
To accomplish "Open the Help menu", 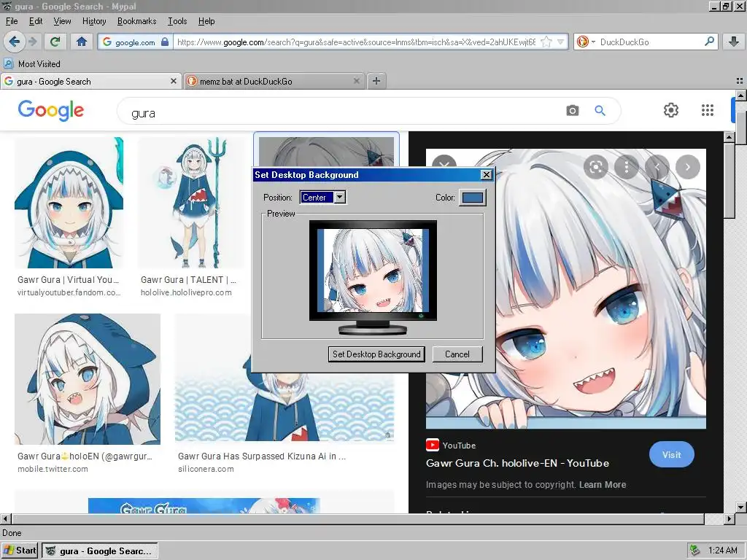I will pos(206,21).
